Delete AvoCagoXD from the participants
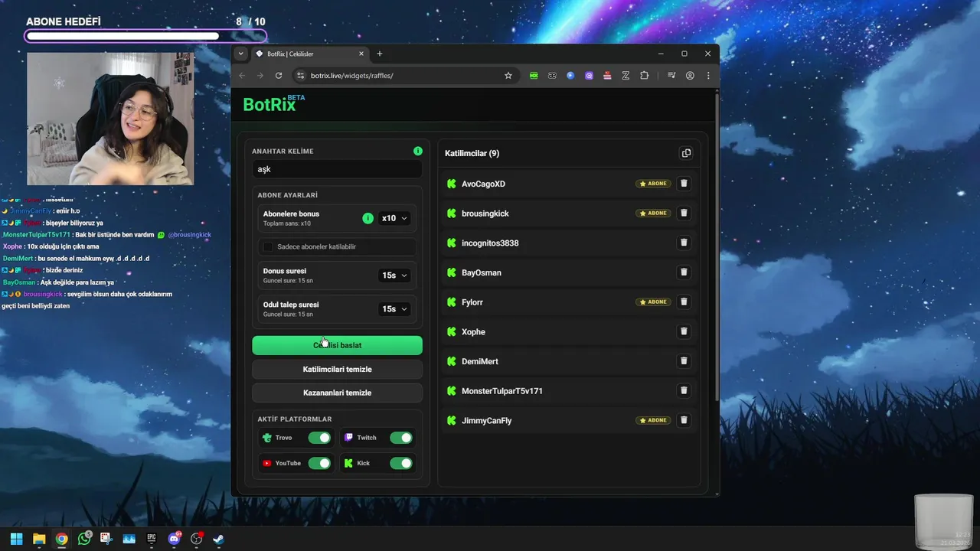Viewport: 980px width, 551px height. click(684, 184)
